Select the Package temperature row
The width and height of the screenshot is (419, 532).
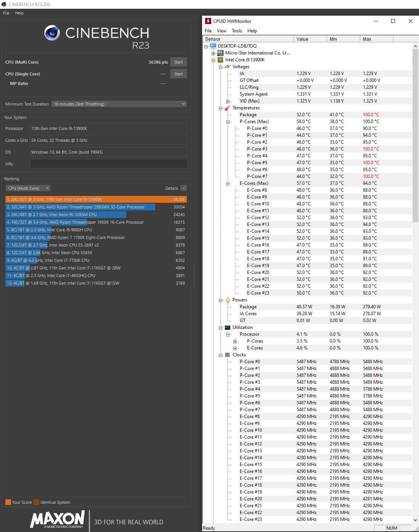click(307, 115)
